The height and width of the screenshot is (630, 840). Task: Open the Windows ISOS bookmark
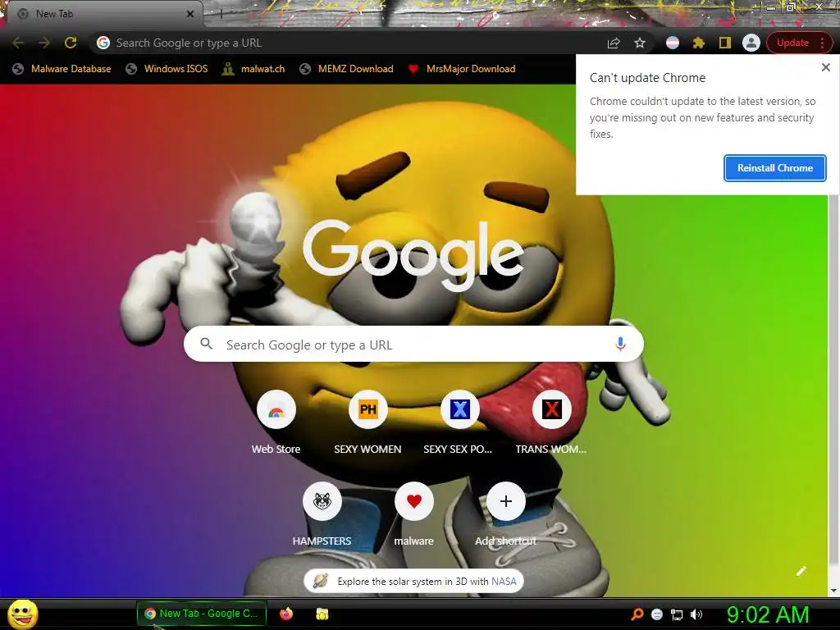click(167, 69)
